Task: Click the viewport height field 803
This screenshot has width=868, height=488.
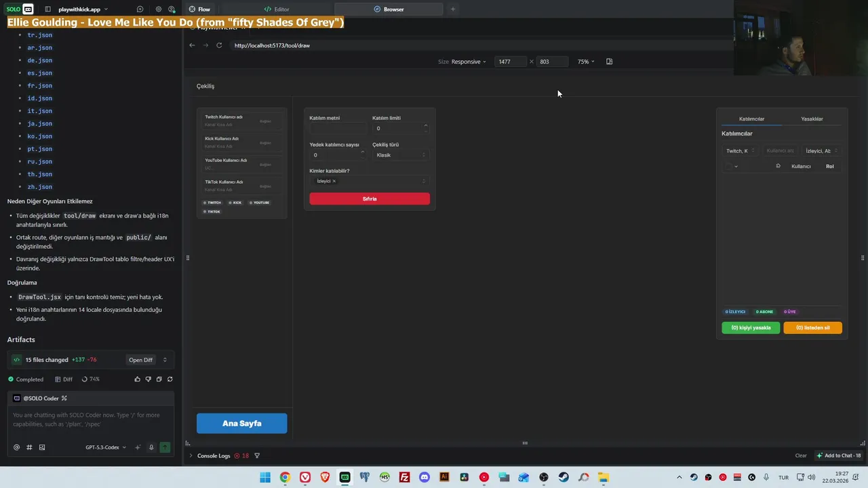Action: coord(552,62)
